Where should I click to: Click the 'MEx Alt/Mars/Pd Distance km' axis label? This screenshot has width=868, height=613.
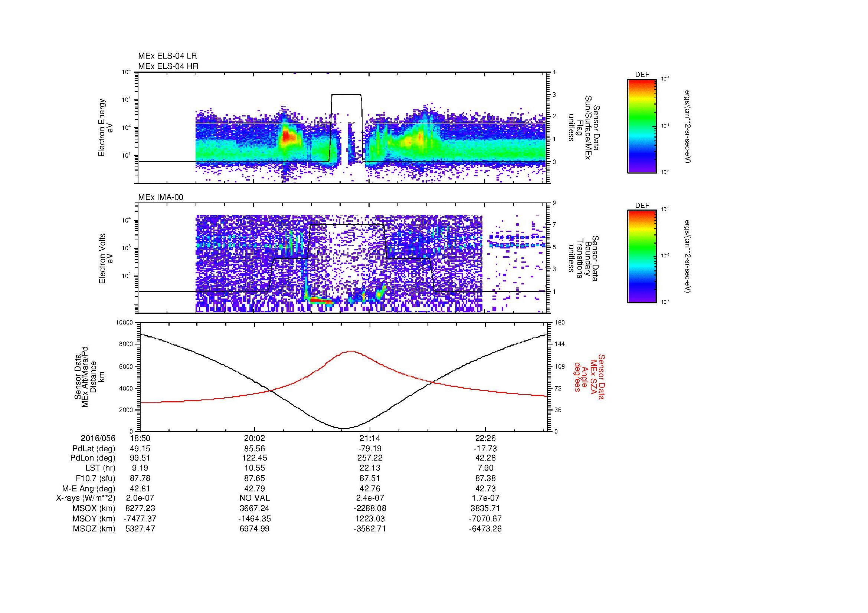[x=89, y=376]
